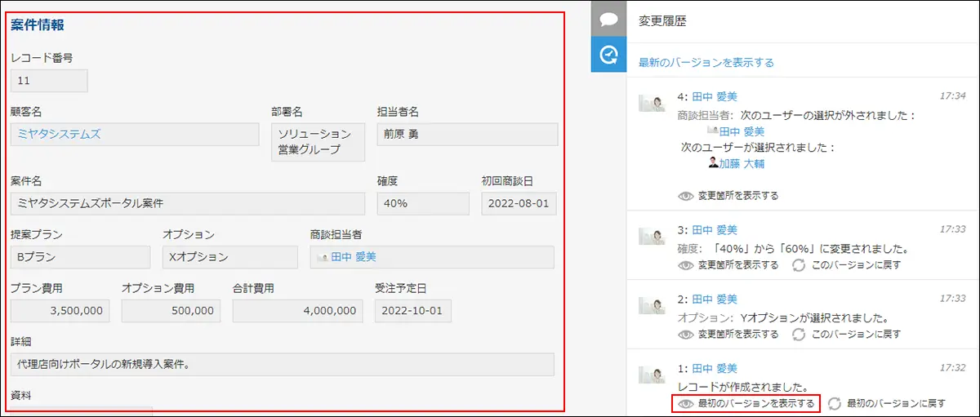This screenshot has width=980, height=417.
Task: Show changes for version 2
Action: pyautogui.click(x=728, y=334)
